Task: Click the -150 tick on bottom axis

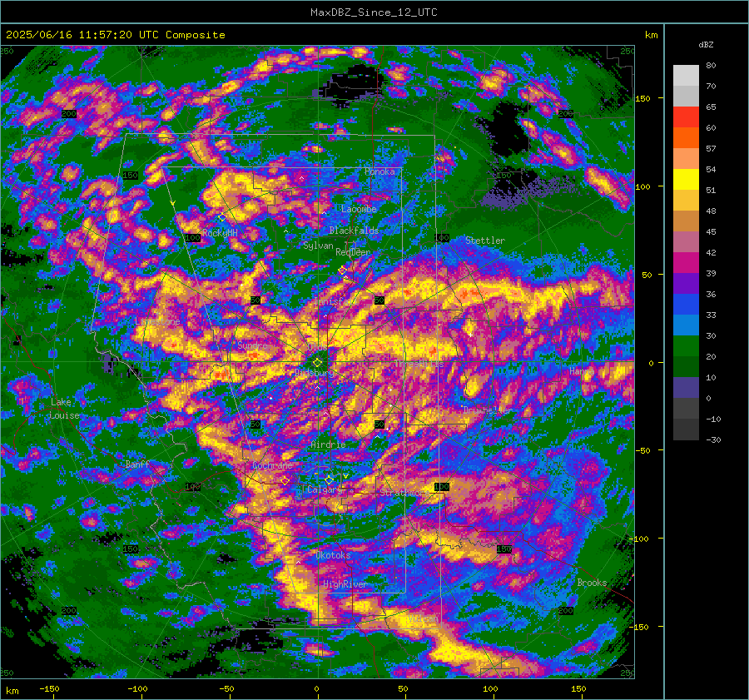Action: [49, 688]
